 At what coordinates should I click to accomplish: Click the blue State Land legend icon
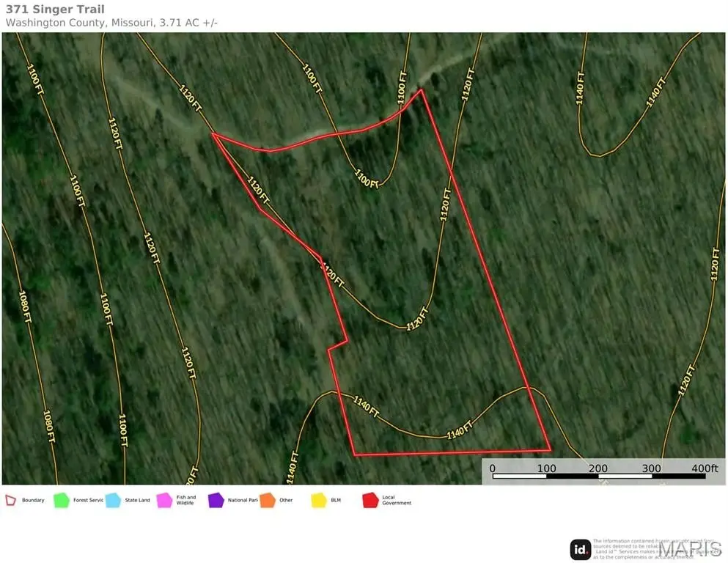[x=113, y=501]
